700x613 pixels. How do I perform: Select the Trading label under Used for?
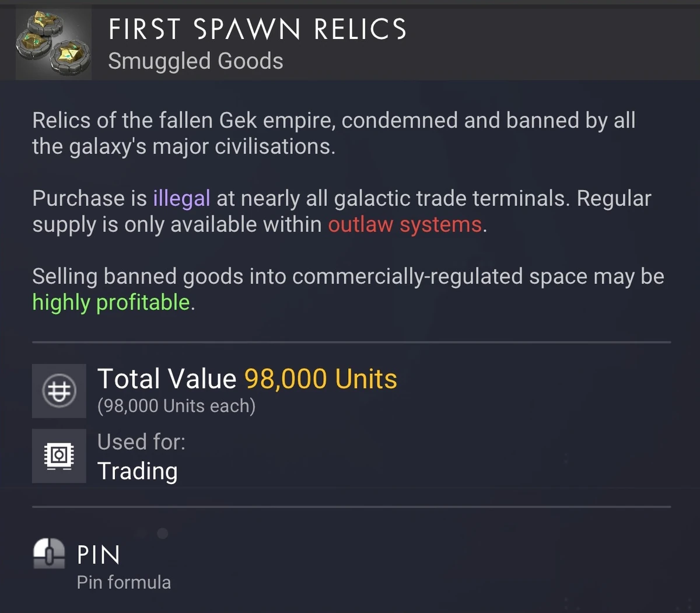click(x=138, y=471)
